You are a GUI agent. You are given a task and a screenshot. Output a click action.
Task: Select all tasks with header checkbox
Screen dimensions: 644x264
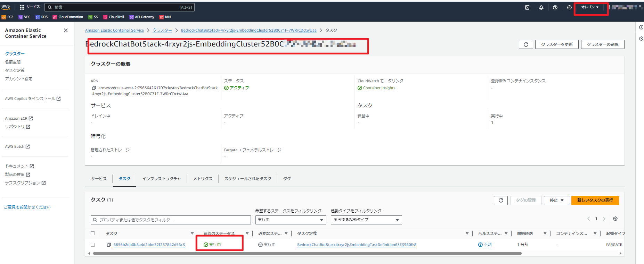[x=92, y=233]
